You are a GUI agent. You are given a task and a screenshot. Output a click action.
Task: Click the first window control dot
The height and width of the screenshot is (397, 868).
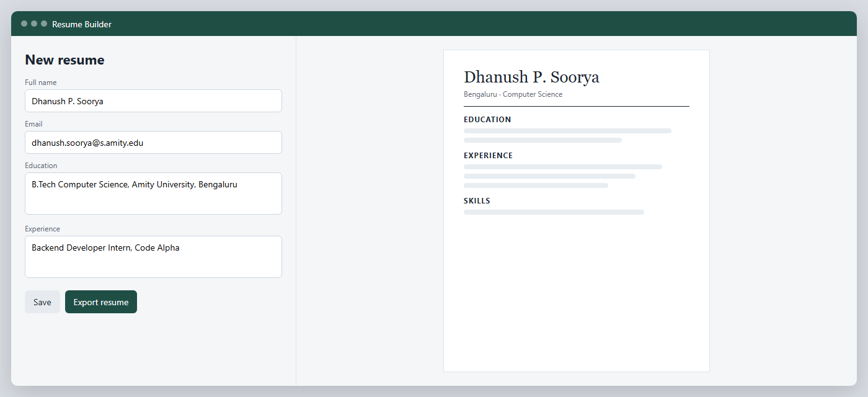[x=24, y=24]
